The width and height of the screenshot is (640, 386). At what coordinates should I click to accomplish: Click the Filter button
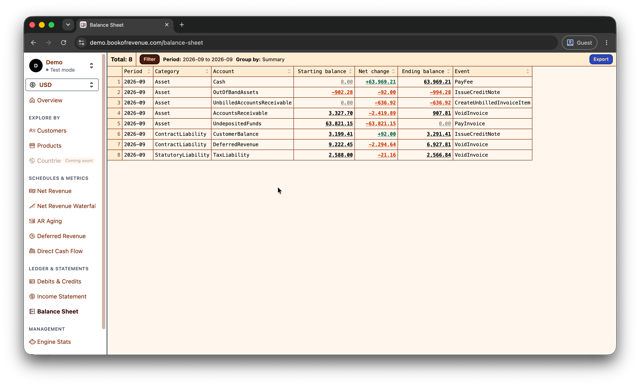[x=149, y=60]
